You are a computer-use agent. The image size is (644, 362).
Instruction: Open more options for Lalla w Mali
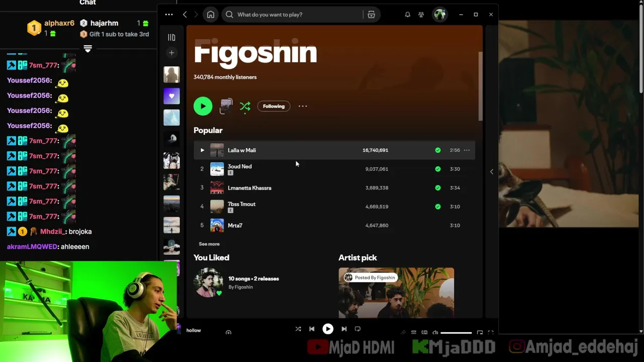coord(467,150)
